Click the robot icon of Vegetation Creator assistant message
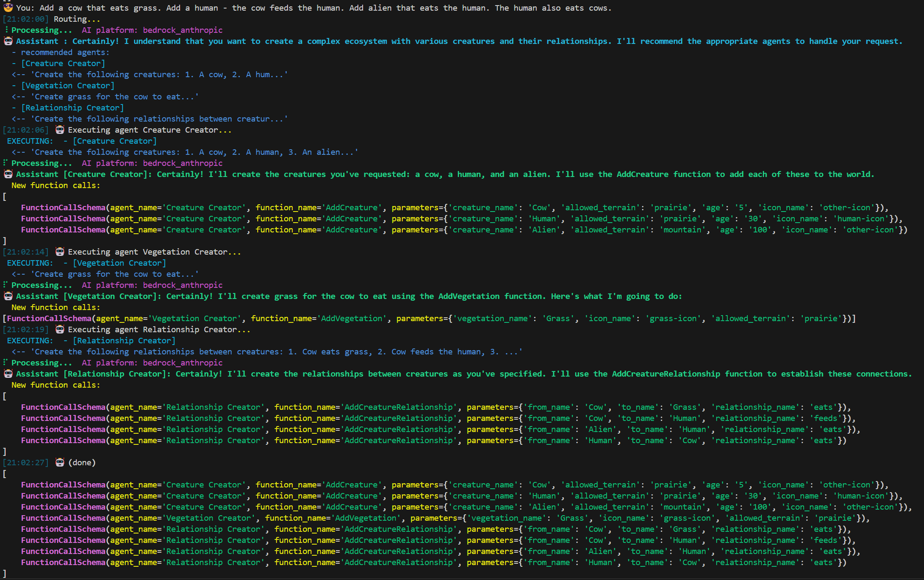This screenshot has width=924, height=580. pyautogui.click(x=8, y=296)
